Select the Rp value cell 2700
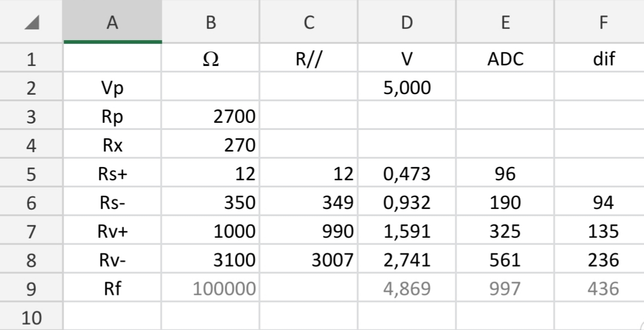 210,116
